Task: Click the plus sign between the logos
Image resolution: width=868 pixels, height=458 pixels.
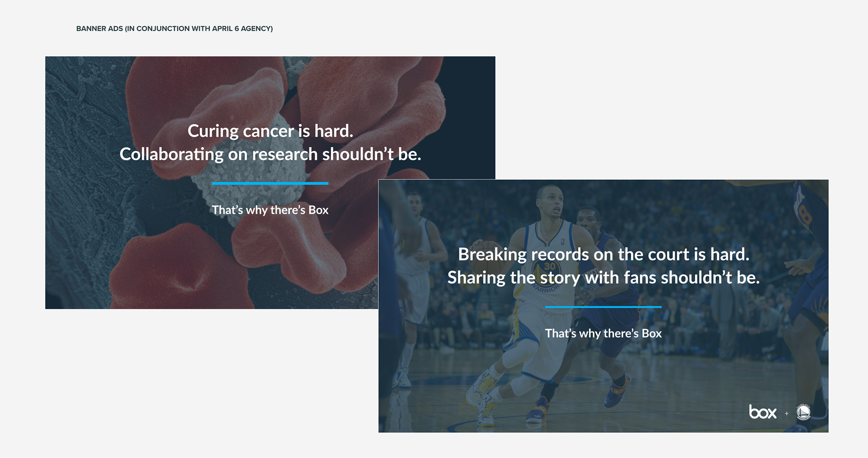Action: coord(787,413)
